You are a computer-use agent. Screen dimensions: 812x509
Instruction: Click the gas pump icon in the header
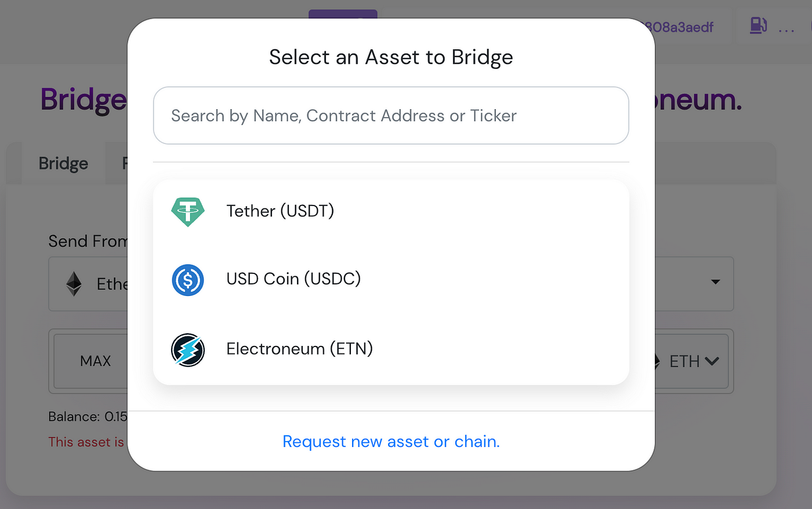[758, 26]
